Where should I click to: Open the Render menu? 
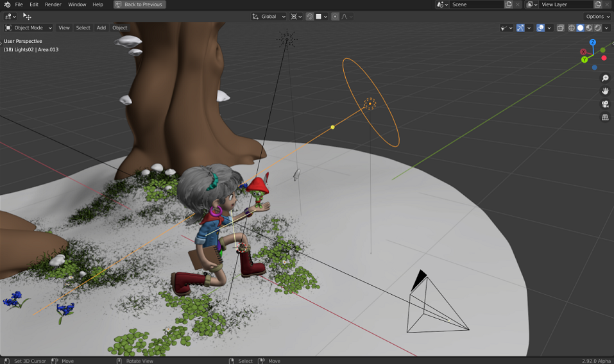pos(53,4)
